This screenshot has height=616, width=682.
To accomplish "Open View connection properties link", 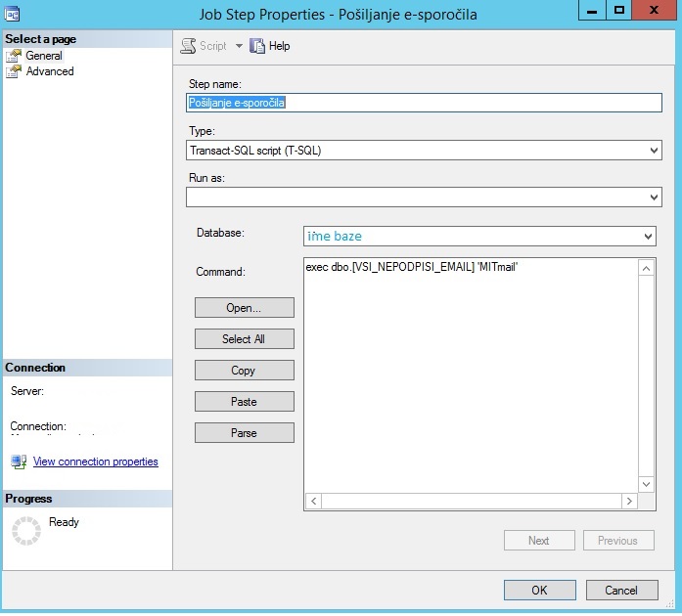I will coord(95,462).
